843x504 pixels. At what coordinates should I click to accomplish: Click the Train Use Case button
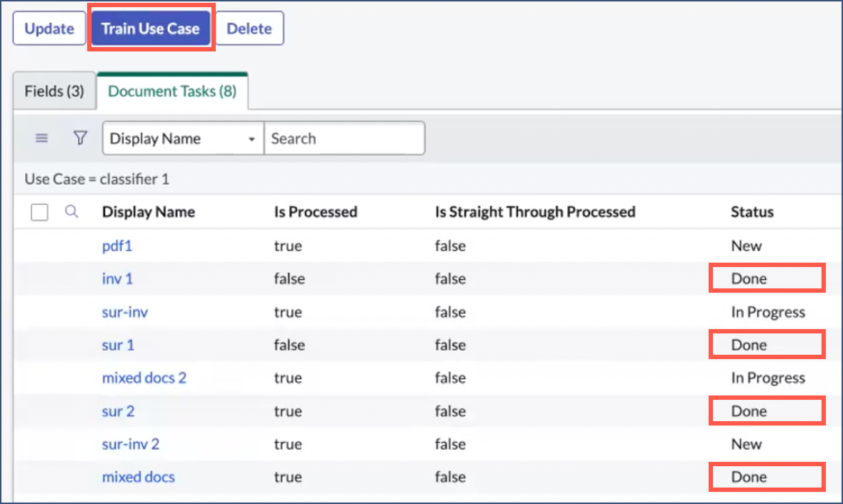pos(151,29)
